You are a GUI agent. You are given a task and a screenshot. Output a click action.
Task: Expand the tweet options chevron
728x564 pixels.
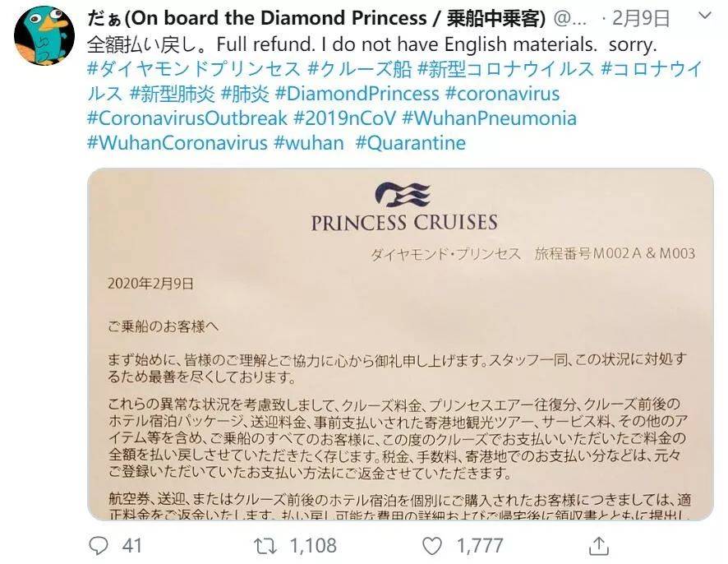[705, 16]
